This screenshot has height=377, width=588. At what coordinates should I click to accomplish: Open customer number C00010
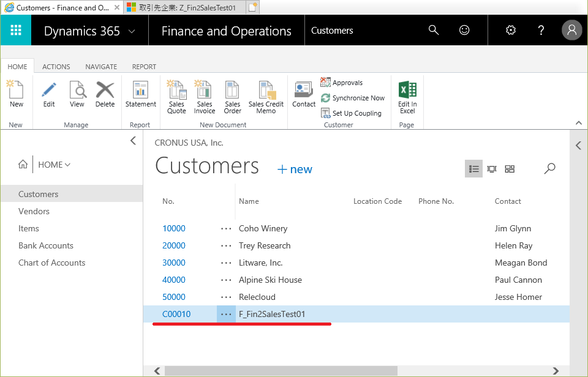176,314
